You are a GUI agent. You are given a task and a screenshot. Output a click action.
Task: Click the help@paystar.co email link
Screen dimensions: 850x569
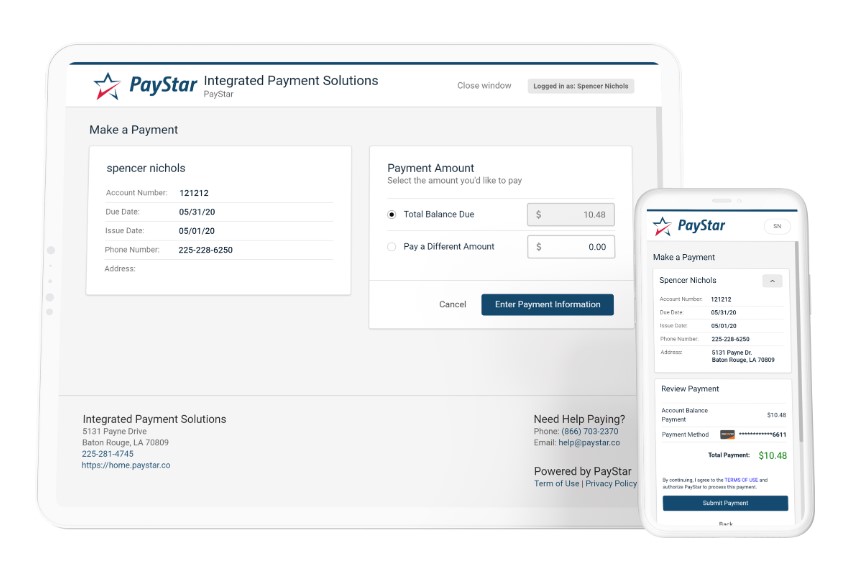(589, 443)
